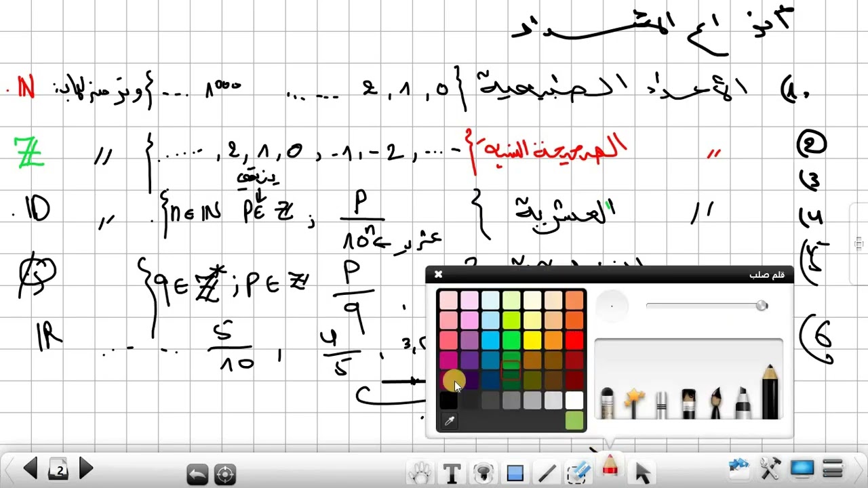Pick the dark navy blue swatch

tap(490, 380)
